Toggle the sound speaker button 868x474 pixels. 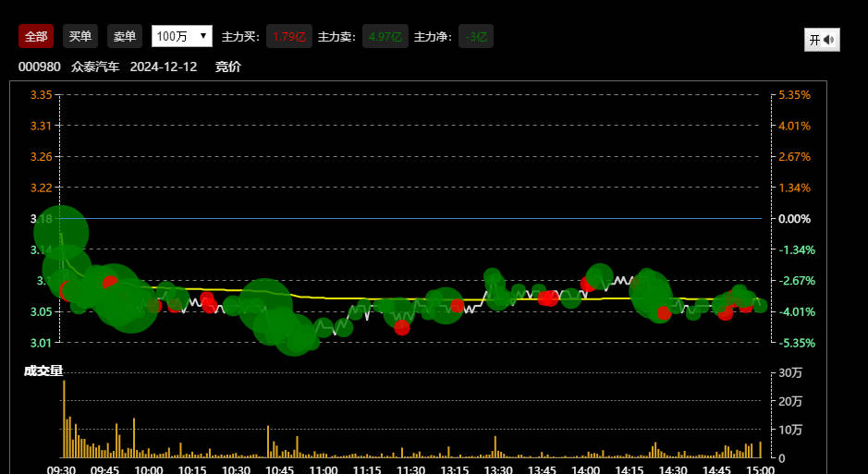click(821, 40)
